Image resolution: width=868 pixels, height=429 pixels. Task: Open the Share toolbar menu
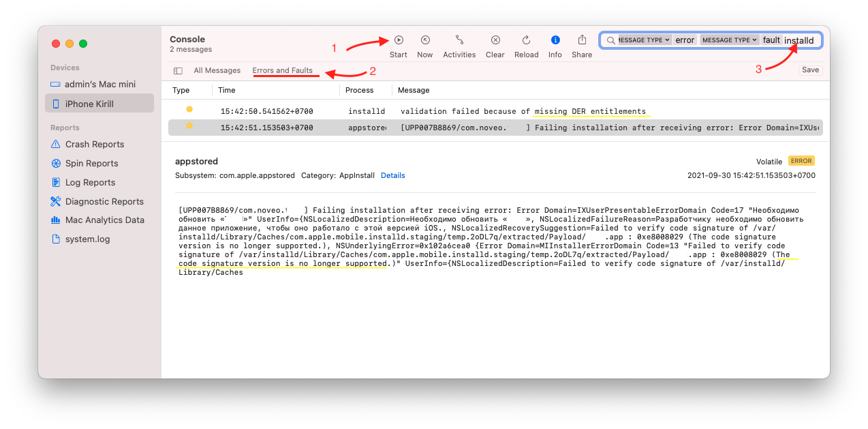click(x=582, y=41)
